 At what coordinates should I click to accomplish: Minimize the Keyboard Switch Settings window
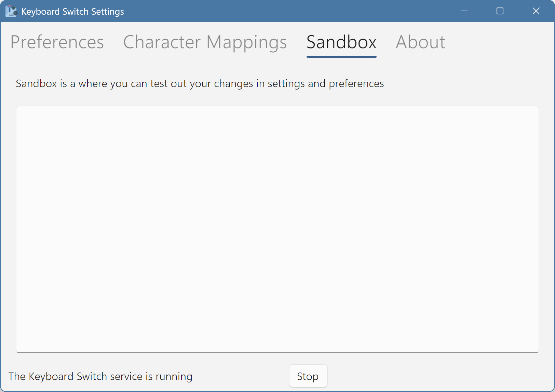click(464, 11)
